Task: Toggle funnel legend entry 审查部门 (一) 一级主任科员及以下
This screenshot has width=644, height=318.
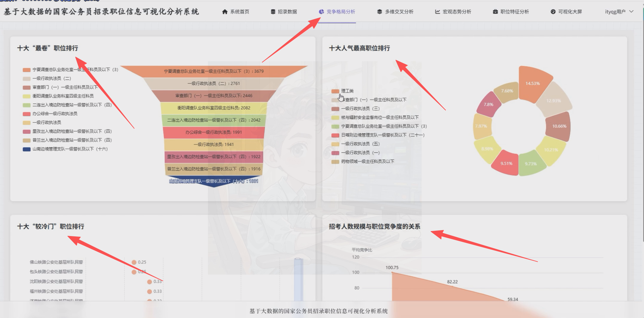Action: point(60,87)
